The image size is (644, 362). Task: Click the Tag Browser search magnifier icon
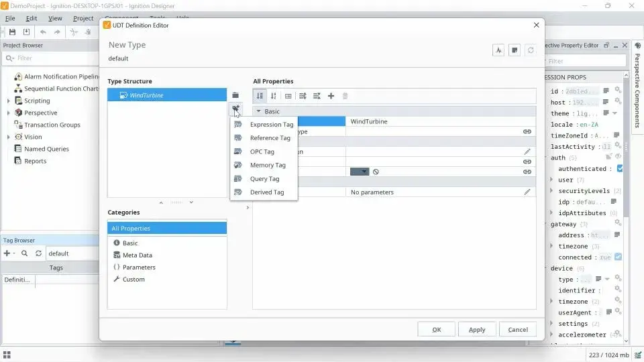[x=25, y=253]
